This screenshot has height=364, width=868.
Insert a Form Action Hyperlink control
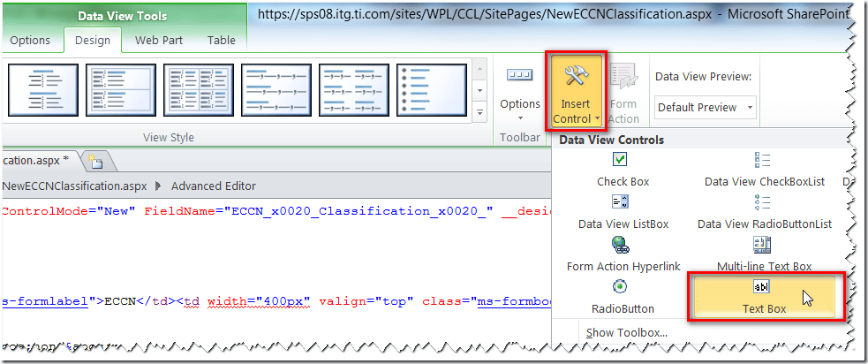click(623, 254)
